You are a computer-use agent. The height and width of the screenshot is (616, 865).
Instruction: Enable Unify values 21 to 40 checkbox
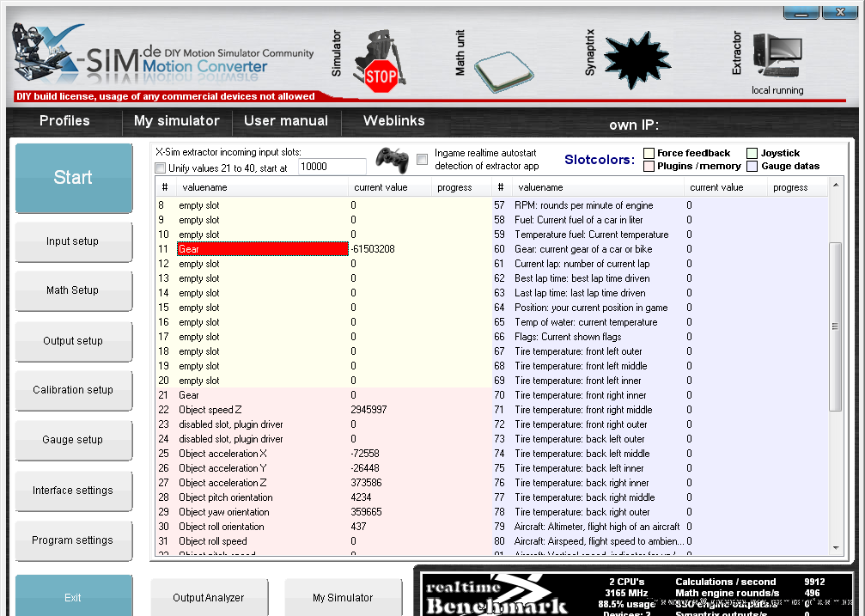pyautogui.click(x=161, y=168)
